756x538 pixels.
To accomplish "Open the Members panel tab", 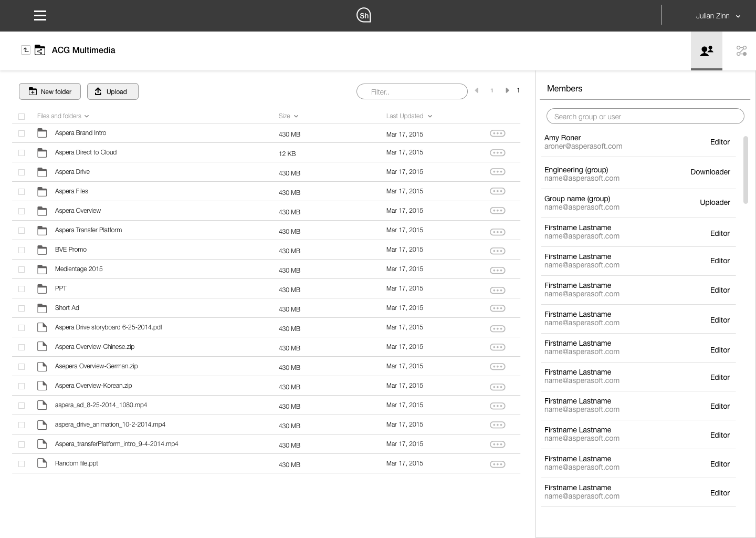I will (707, 50).
